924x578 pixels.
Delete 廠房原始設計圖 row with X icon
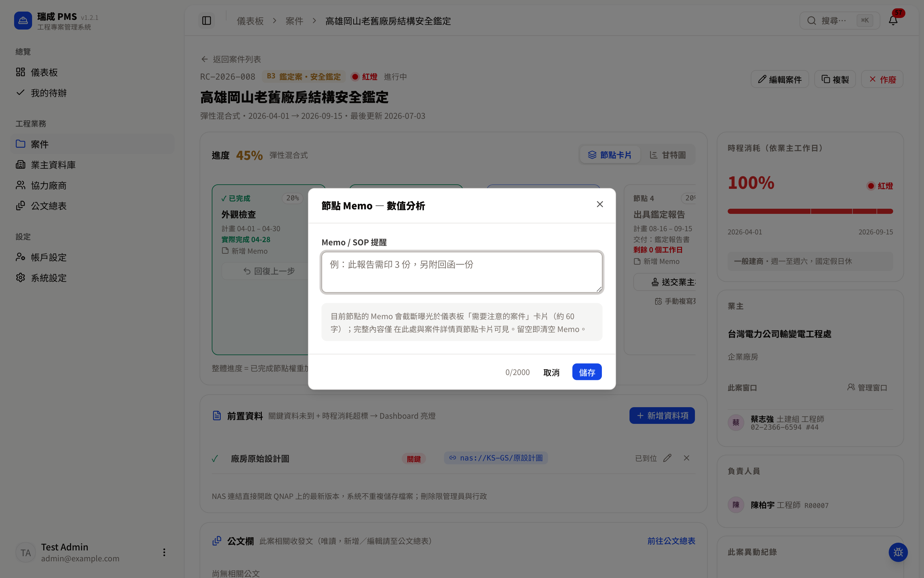pos(686,458)
